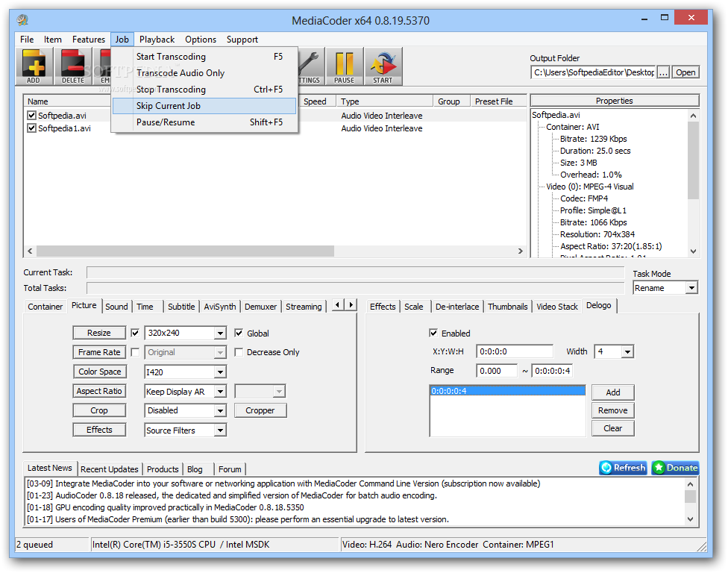This screenshot has height=573, width=728.
Task: Open the Keep Display AR dropdown
Action: pos(221,392)
